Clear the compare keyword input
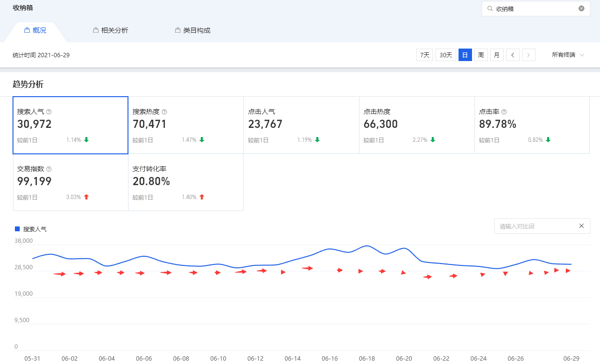600x364 pixels. [x=581, y=226]
